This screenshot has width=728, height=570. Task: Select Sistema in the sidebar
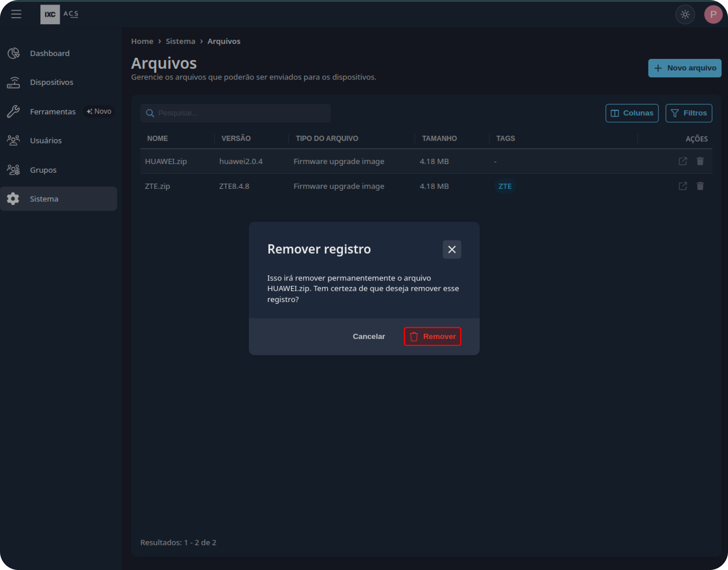59,199
